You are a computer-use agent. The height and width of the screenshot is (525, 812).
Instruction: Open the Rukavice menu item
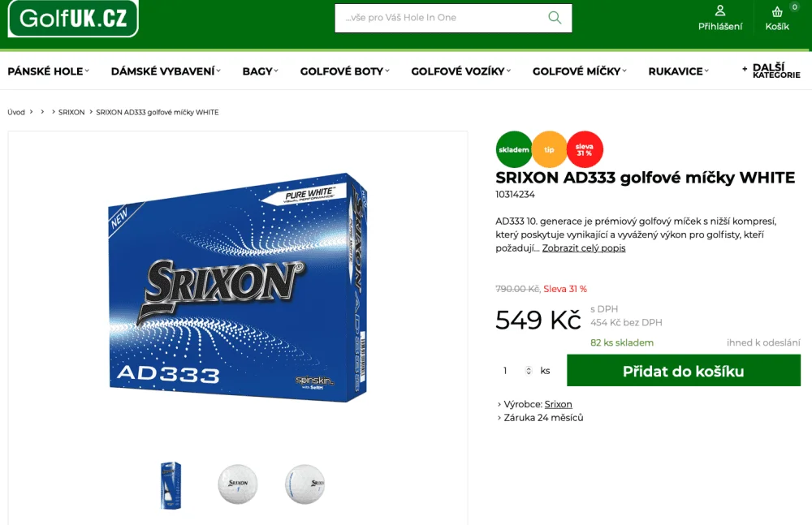coord(678,71)
